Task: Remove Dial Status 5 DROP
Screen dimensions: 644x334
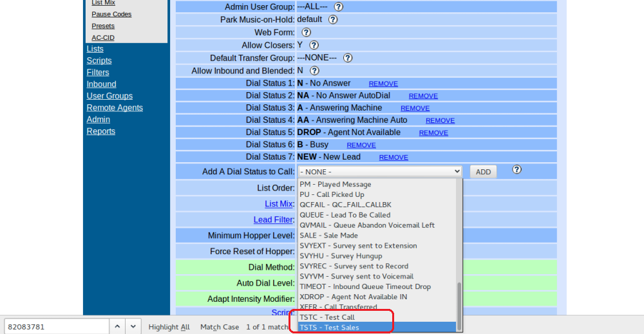Action: (x=433, y=133)
